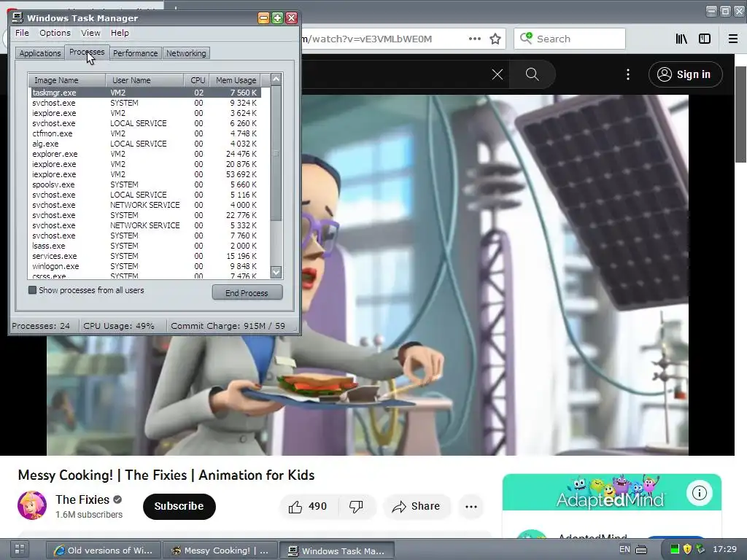Viewport: 747px width, 560px height.
Task: Click the Share button under video
Action: point(416,507)
